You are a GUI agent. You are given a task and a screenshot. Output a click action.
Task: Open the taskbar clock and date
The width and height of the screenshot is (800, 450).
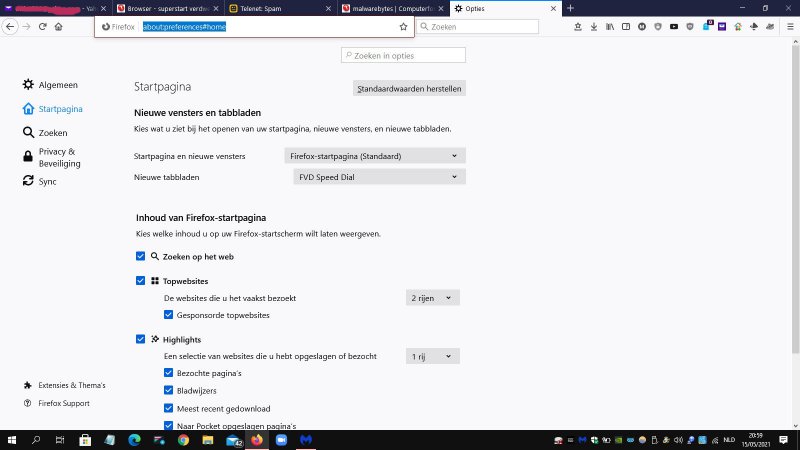tap(756, 440)
